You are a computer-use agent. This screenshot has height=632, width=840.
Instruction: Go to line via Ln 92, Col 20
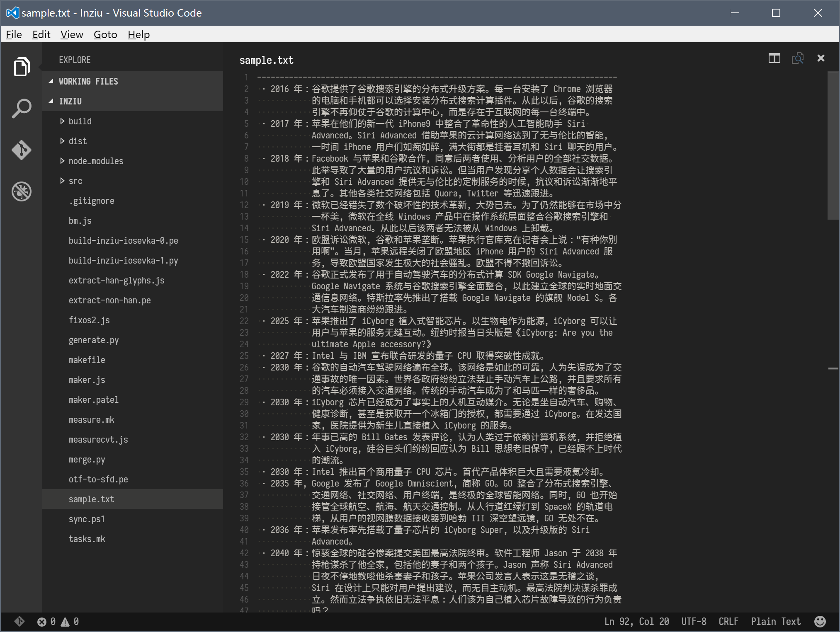tap(636, 621)
